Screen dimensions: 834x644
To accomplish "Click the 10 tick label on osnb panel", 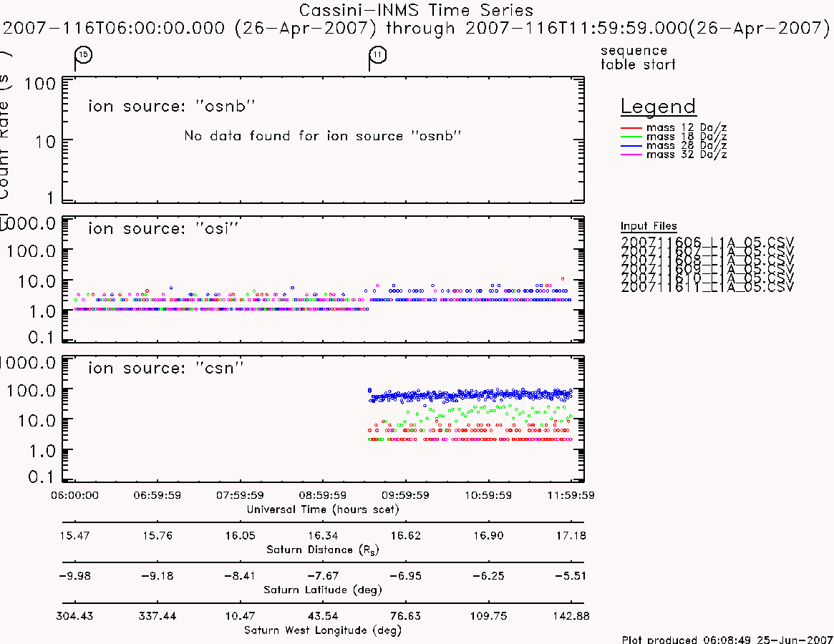I will pos(45,142).
